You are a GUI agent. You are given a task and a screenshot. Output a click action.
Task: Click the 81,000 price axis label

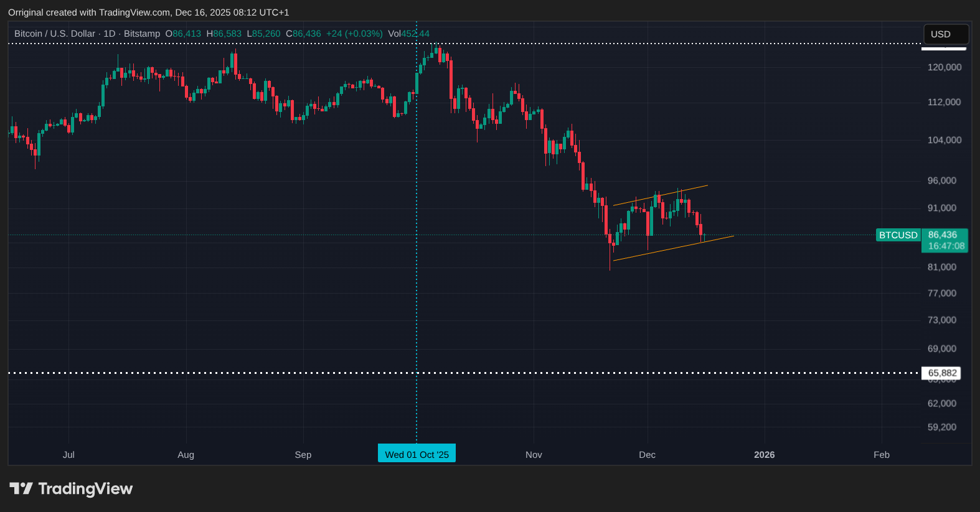pyautogui.click(x=942, y=267)
